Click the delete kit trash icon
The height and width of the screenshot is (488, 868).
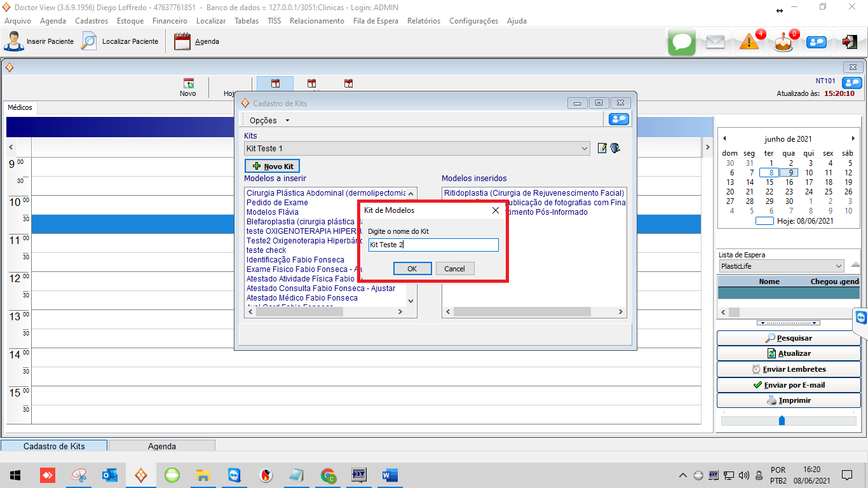615,148
